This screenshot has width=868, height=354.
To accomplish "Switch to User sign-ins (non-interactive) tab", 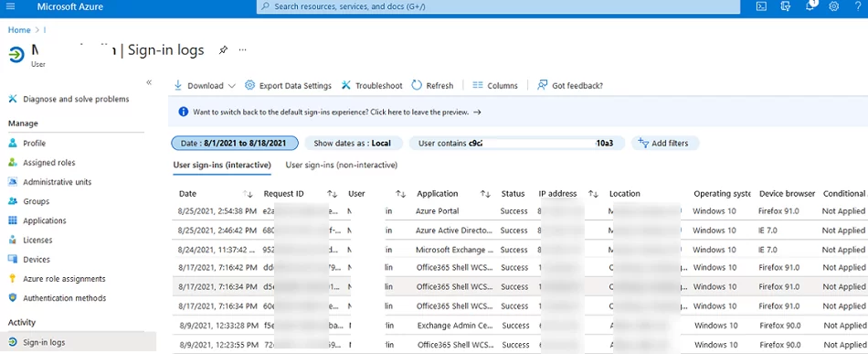I will [x=342, y=165].
